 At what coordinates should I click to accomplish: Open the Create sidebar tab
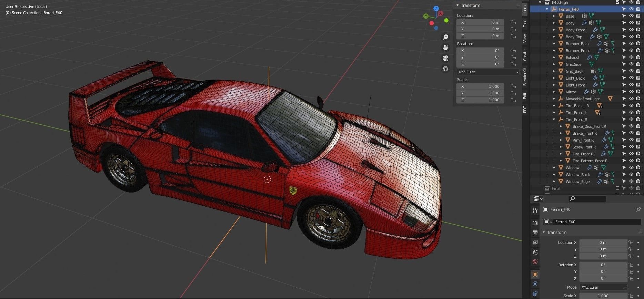point(525,55)
